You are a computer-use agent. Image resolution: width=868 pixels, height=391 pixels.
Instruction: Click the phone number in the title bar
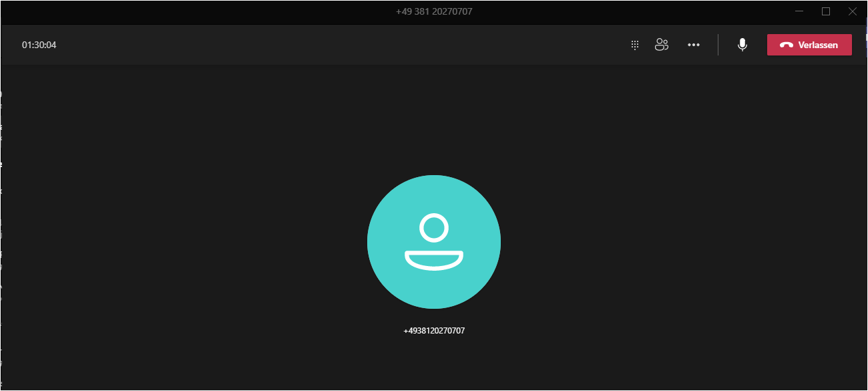pos(433,11)
